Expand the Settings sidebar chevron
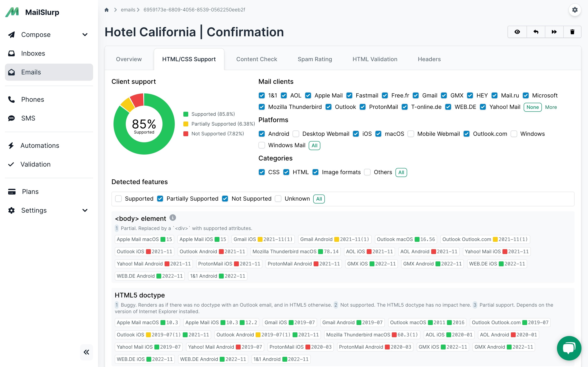588x367 pixels. [x=85, y=210]
